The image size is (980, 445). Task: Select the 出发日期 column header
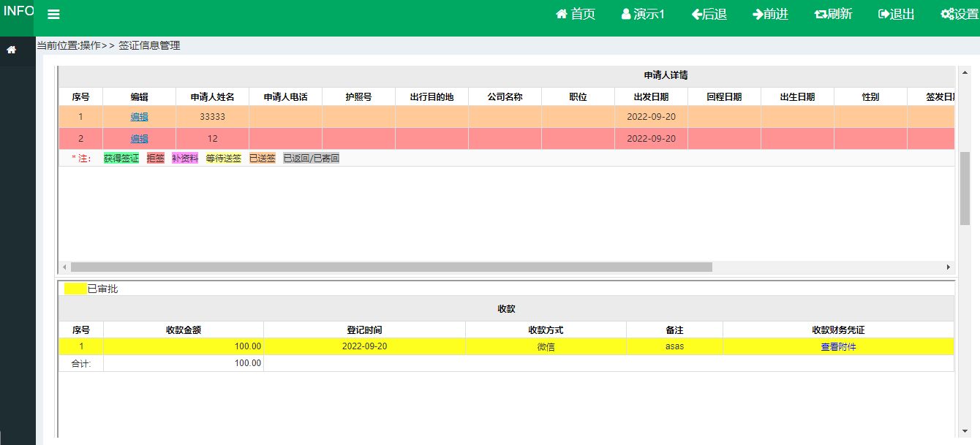pyautogui.click(x=651, y=97)
